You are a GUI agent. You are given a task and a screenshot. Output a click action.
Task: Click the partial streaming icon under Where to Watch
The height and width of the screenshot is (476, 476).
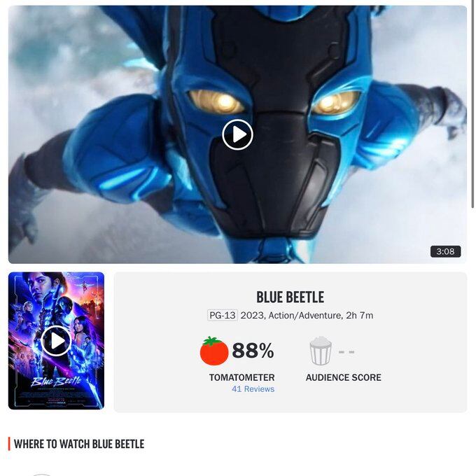pos(41,475)
